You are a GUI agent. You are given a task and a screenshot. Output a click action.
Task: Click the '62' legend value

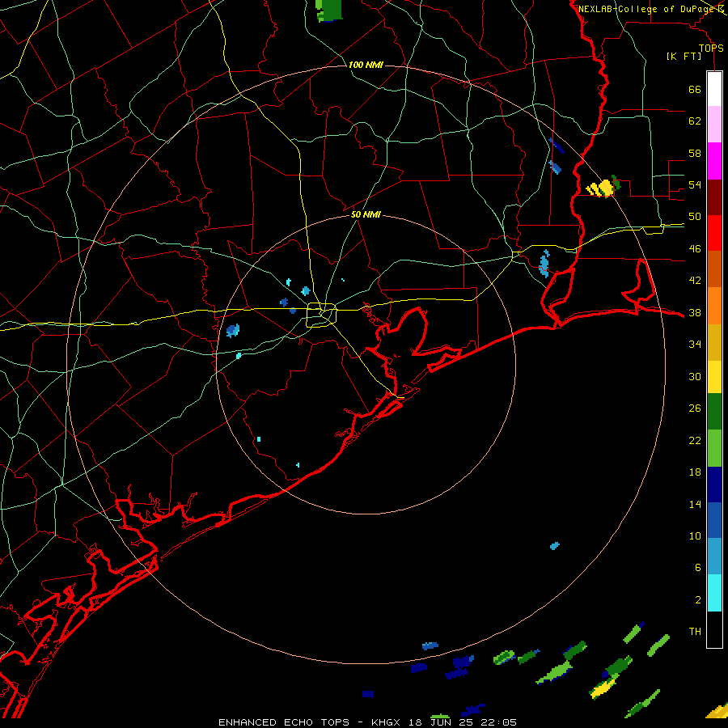point(695,121)
